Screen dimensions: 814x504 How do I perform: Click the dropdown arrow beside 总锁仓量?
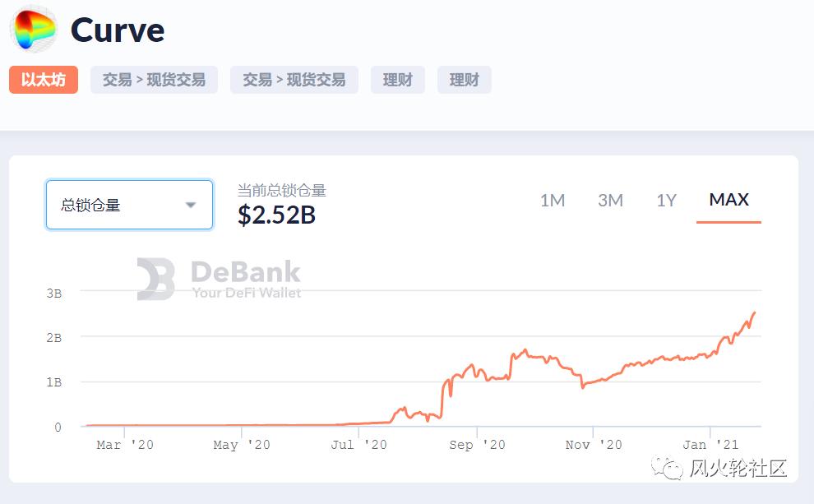pos(192,204)
